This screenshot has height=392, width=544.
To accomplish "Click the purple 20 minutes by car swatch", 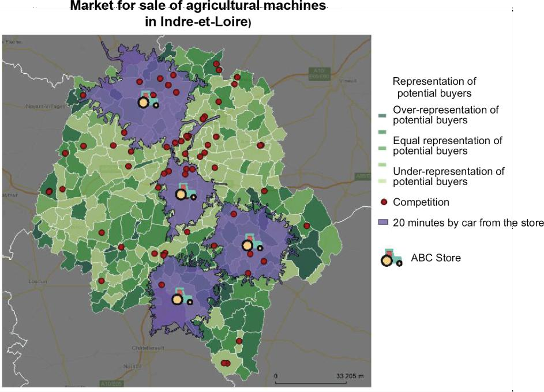I will (x=384, y=223).
